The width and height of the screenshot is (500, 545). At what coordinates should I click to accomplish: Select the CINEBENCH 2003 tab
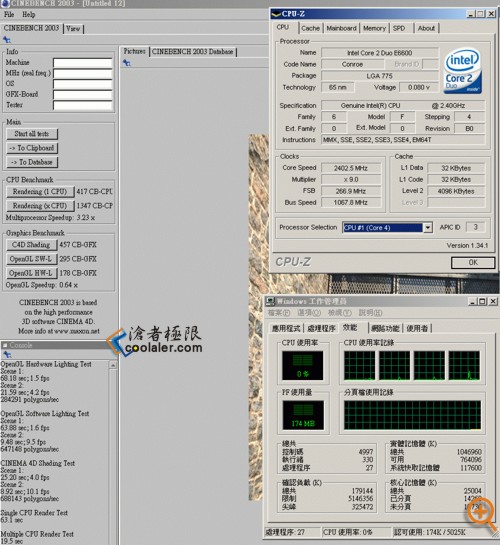click(31, 28)
